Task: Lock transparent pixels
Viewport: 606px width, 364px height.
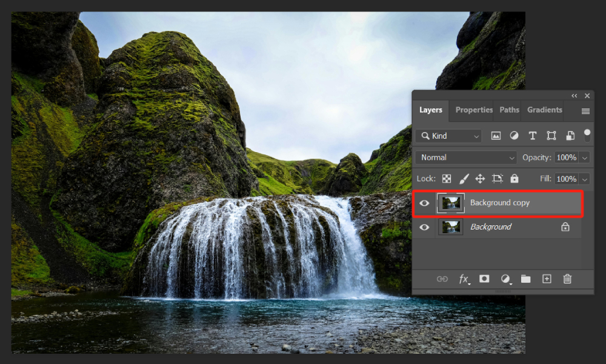Action: (447, 178)
